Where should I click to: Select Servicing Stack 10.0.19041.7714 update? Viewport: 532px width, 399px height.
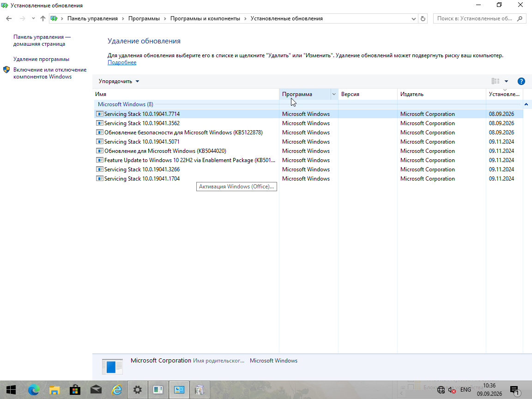(308, 114)
